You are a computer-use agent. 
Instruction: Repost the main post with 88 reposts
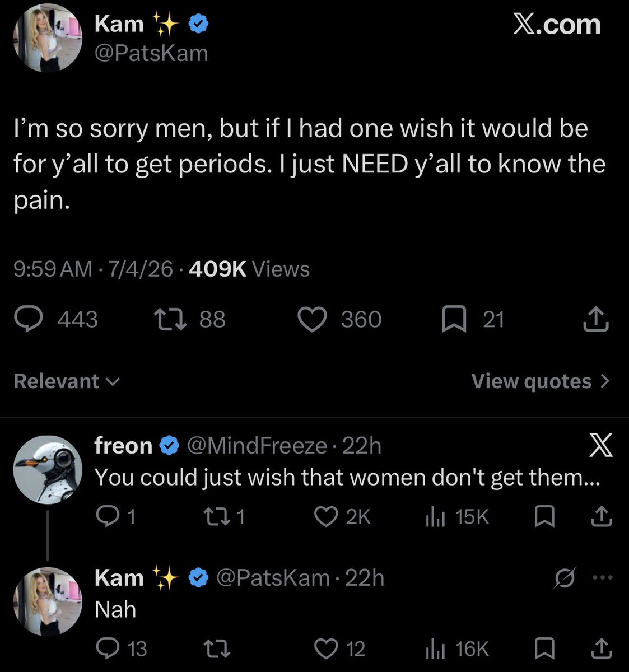(166, 319)
